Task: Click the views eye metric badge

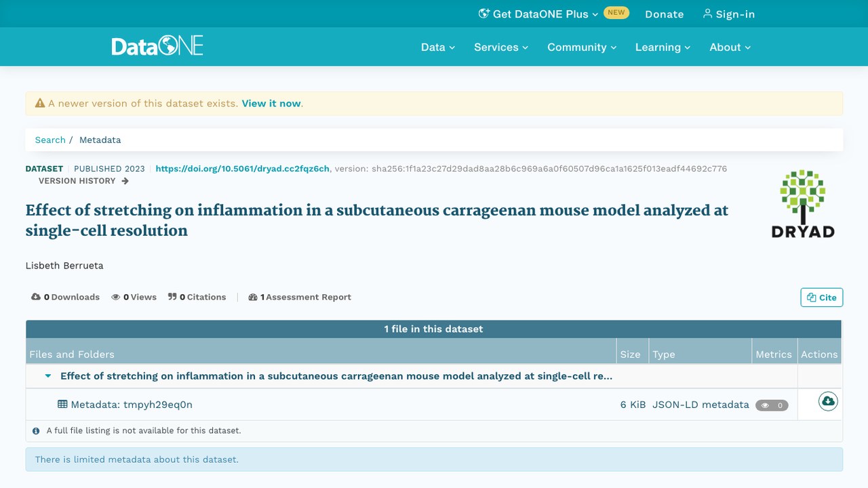Action: click(772, 405)
